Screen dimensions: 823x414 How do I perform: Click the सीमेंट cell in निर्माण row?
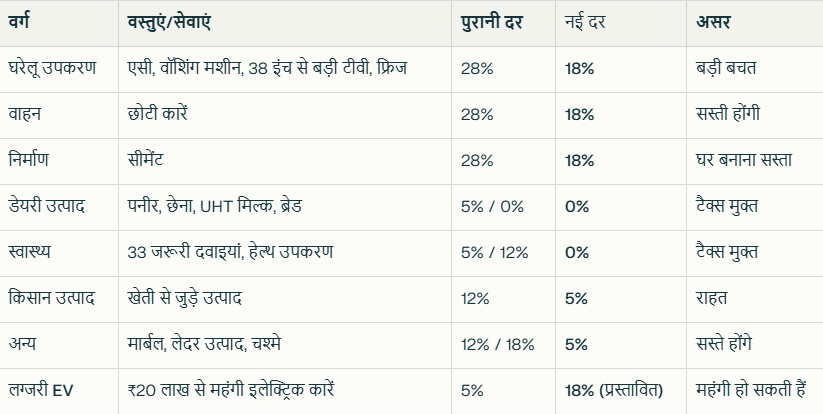284,162
